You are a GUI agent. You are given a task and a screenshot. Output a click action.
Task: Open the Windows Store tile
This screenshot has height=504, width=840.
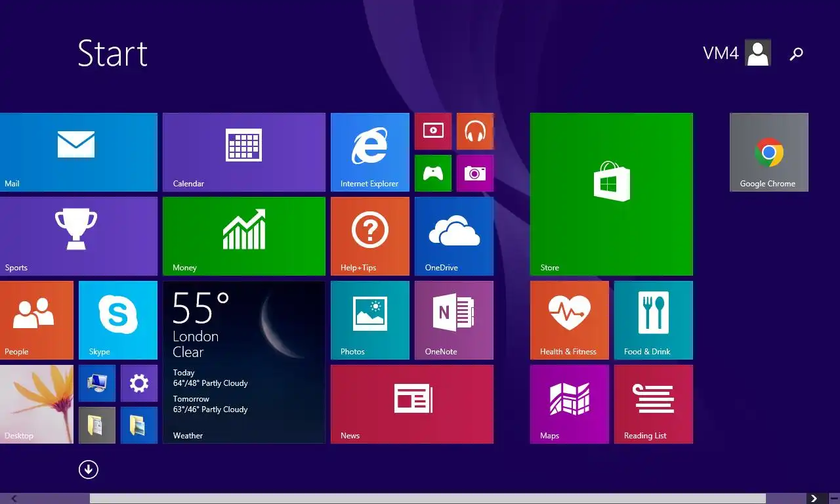tap(612, 194)
